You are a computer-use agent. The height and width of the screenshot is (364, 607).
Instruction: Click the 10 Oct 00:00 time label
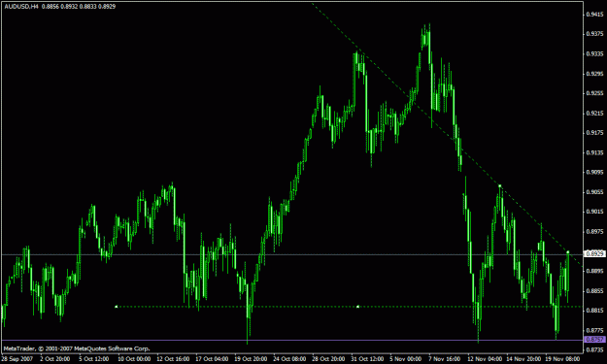(134, 359)
